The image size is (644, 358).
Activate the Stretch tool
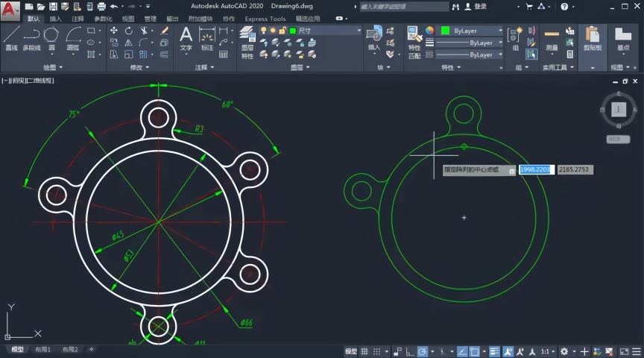(114, 54)
